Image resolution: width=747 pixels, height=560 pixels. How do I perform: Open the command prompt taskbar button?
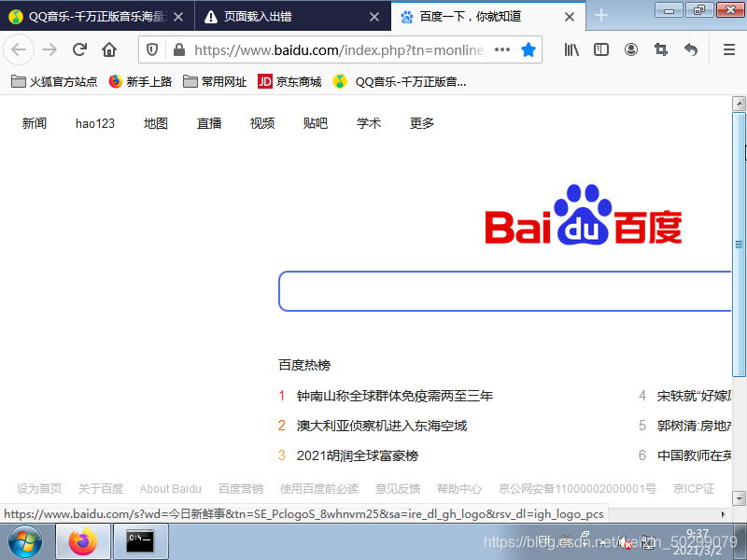pyautogui.click(x=141, y=541)
